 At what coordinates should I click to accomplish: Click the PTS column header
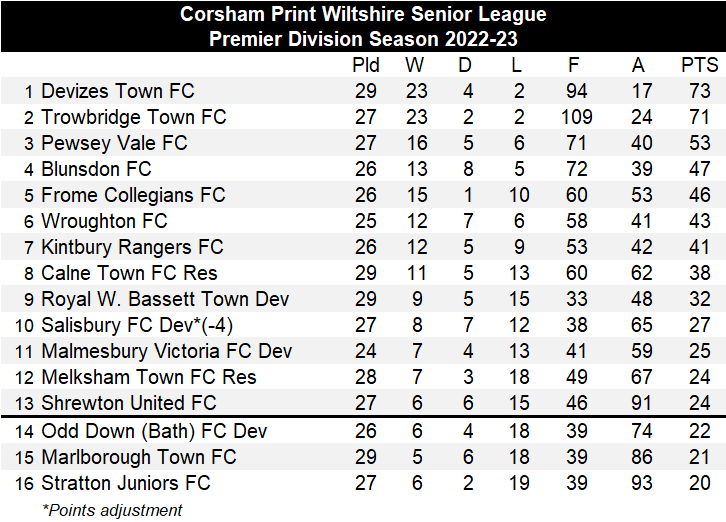tap(699, 65)
